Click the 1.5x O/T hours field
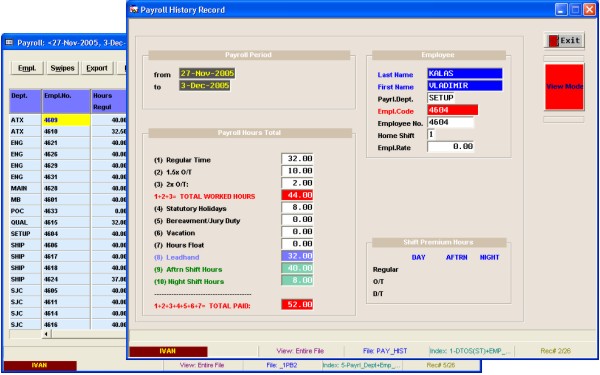600x375 pixels. [x=297, y=171]
